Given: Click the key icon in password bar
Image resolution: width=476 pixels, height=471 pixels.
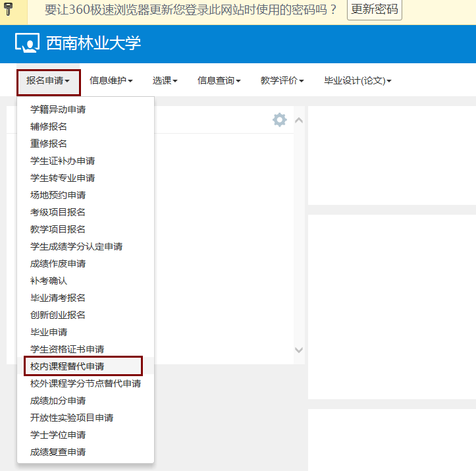Looking at the screenshot, I should point(9,9).
